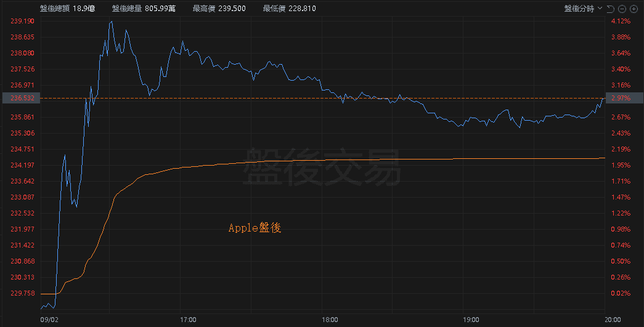This screenshot has height=327, width=644.
Task: Zoom out the chart with the minus icon
Action: click(x=622, y=9)
